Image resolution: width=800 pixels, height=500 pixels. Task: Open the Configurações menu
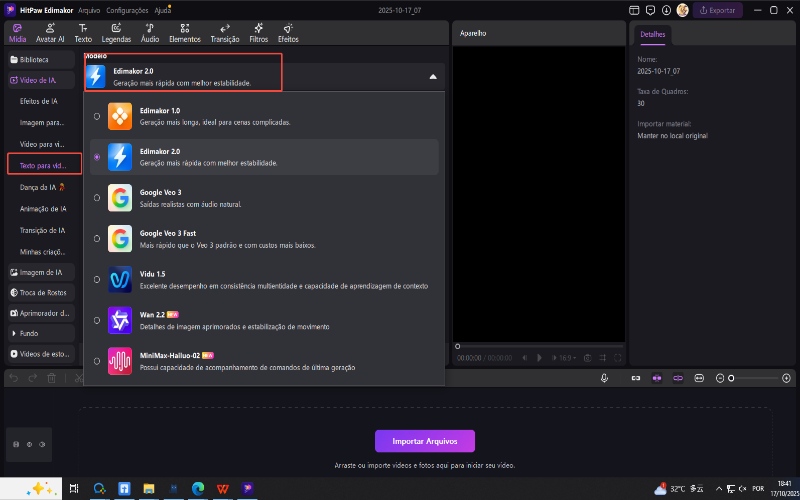pyautogui.click(x=127, y=10)
